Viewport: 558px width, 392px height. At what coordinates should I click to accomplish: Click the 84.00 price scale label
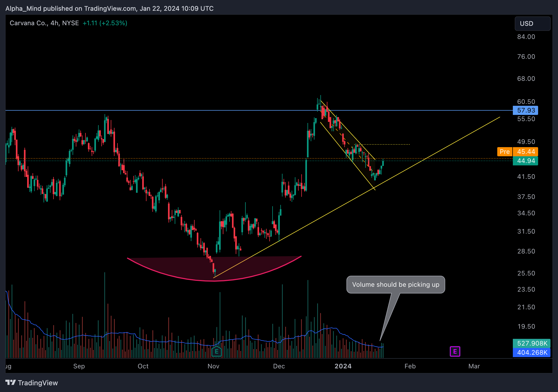coord(526,37)
